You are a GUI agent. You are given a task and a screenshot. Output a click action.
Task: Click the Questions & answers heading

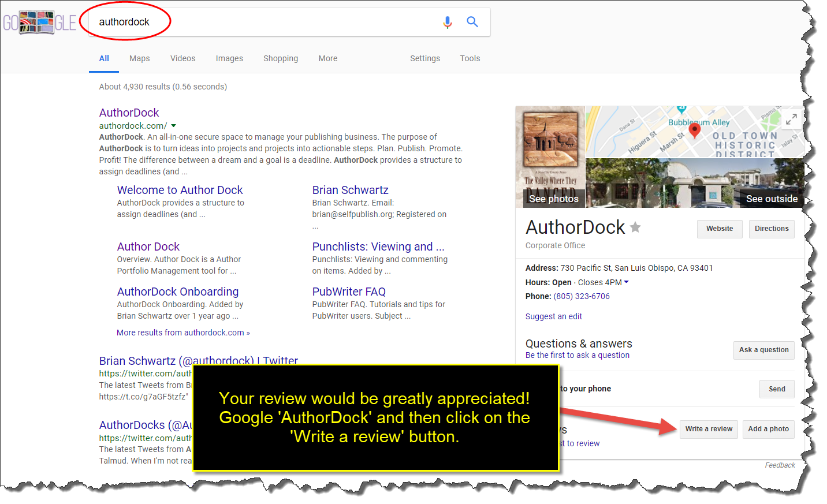pos(579,344)
